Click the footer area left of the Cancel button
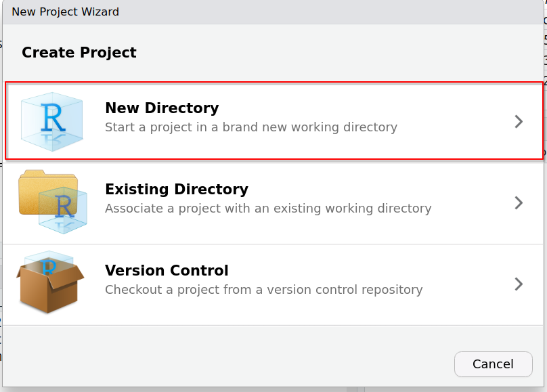547x392 pixels. pos(227,364)
